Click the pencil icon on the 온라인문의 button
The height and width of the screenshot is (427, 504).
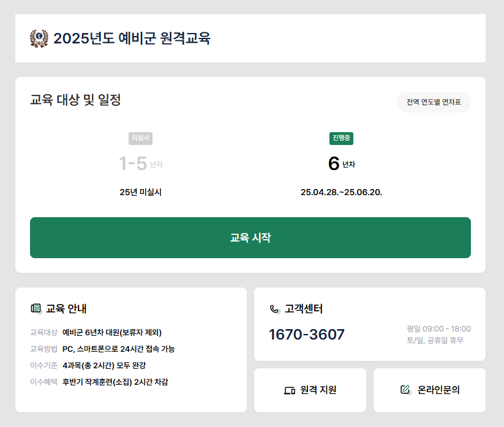(x=405, y=390)
